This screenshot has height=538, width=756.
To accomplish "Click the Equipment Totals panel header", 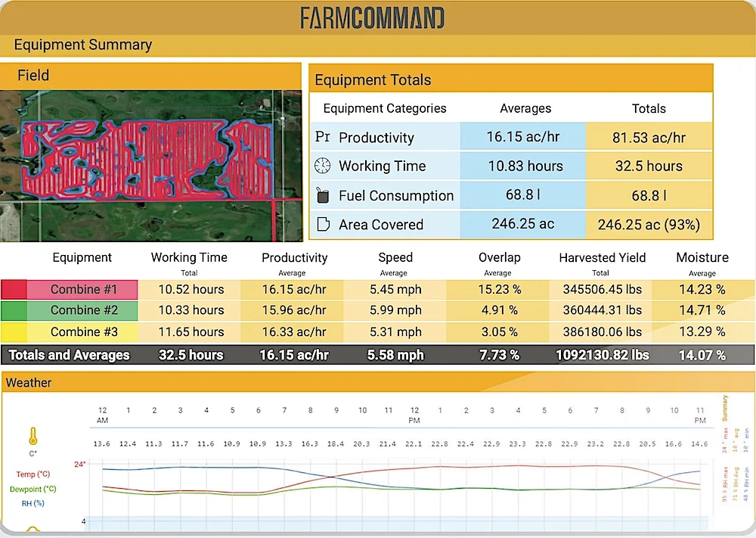I will click(x=510, y=79).
